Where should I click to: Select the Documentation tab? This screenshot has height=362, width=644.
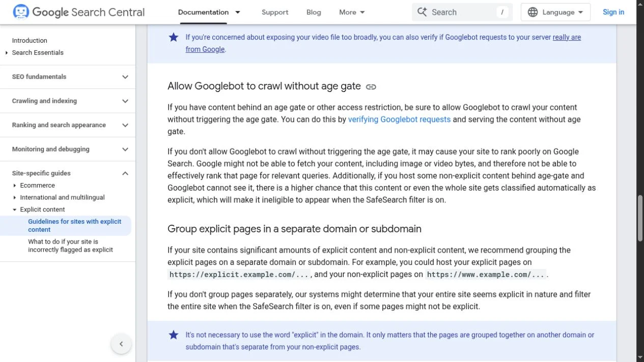[x=203, y=12]
